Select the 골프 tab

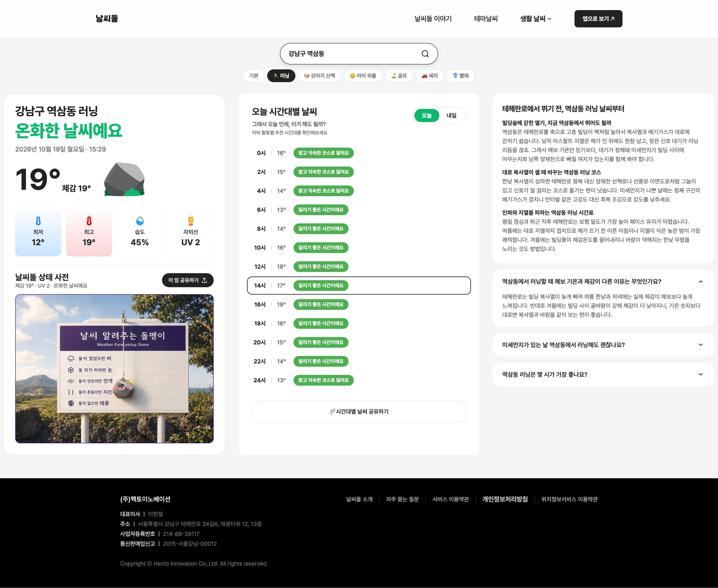pos(399,76)
